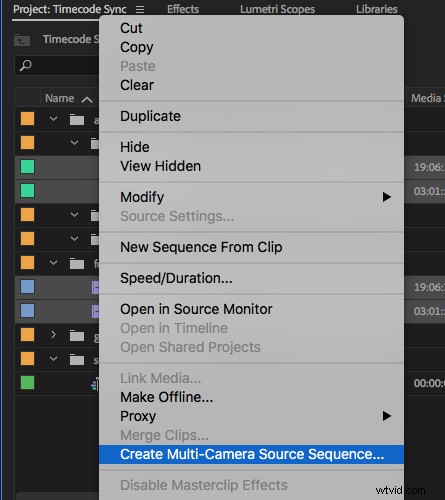The height and width of the screenshot is (500, 445).
Task: Switch to the Lumetri Scopes tab
Action: pos(277,9)
